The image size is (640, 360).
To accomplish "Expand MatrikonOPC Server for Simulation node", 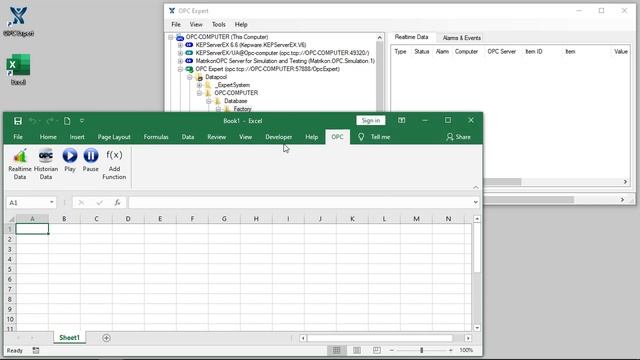I will (x=180, y=61).
